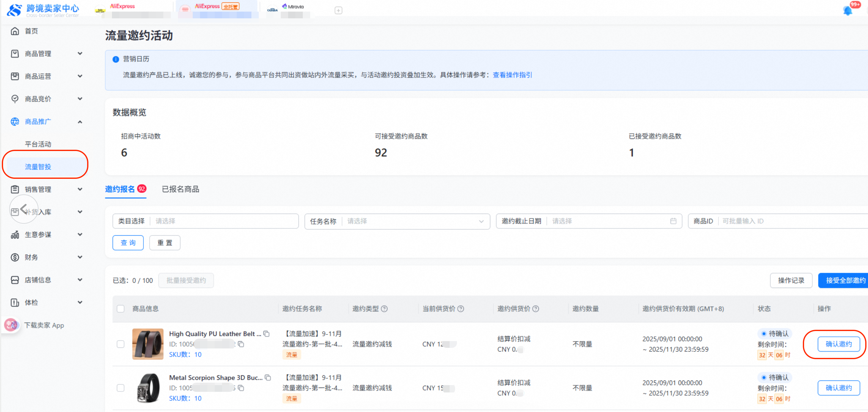Toggle the select-all checkbox in the table header
This screenshot has height=412, width=868.
[121, 309]
